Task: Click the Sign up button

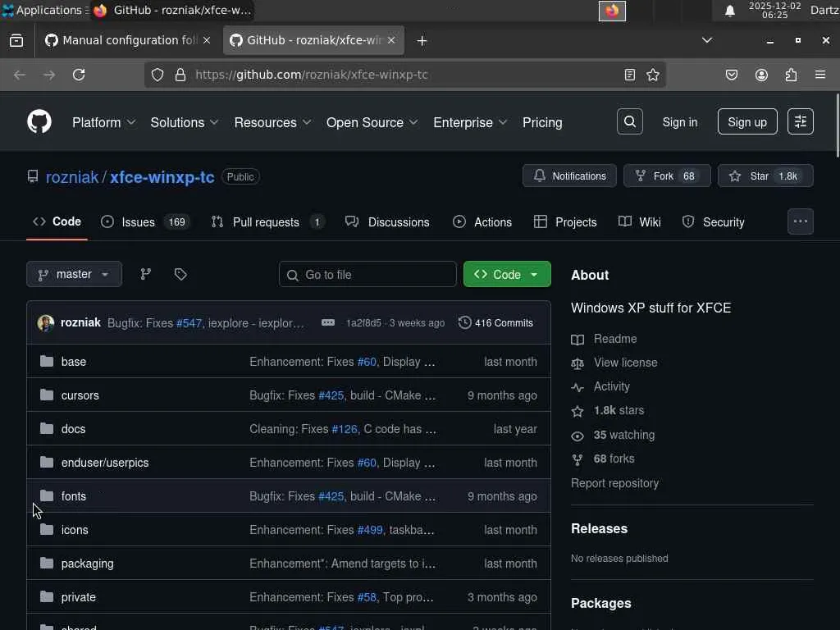Action: (747, 121)
